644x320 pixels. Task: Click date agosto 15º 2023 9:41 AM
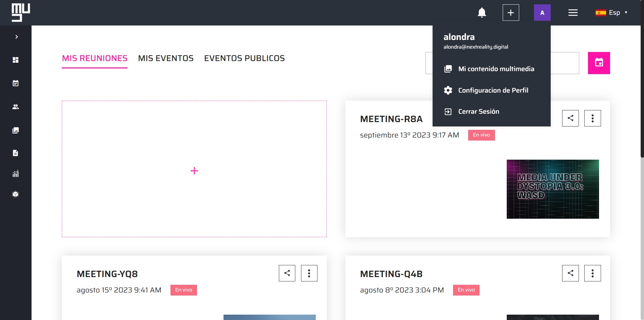pos(119,290)
